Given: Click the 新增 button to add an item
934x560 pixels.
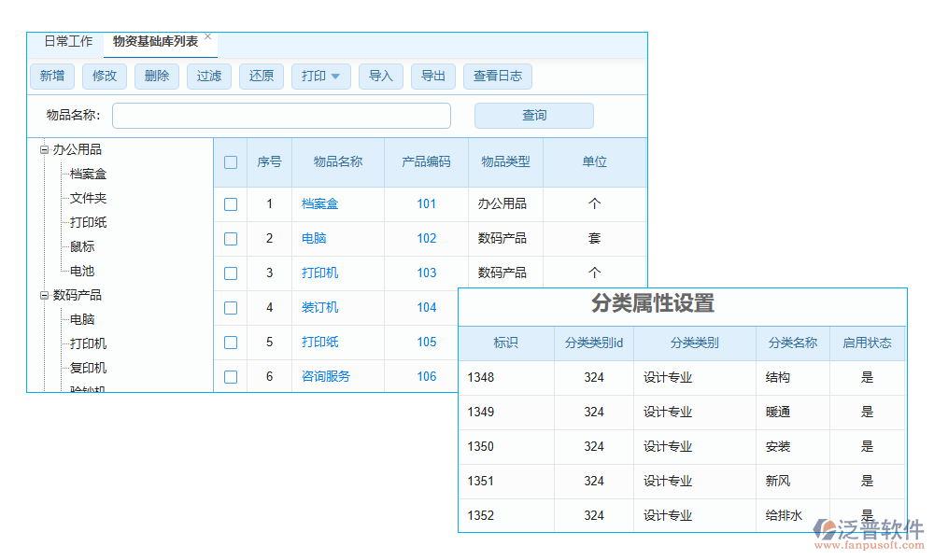Looking at the screenshot, I should 52,77.
